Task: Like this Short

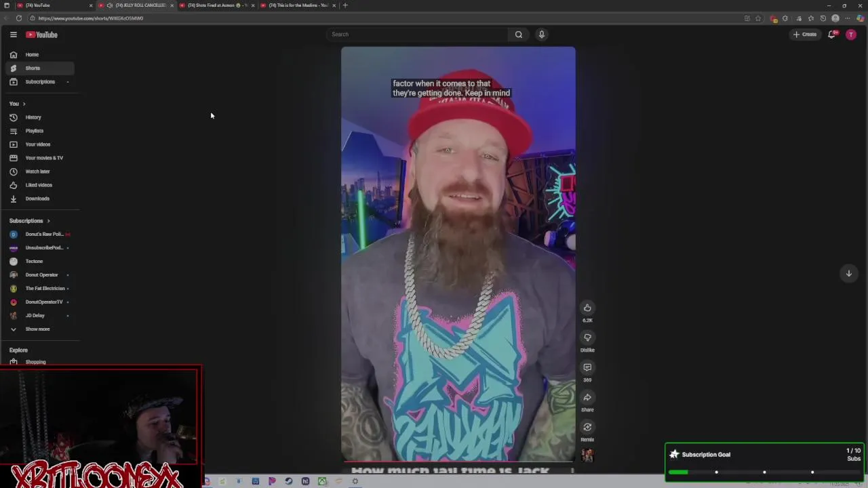Action: click(587, 308)
